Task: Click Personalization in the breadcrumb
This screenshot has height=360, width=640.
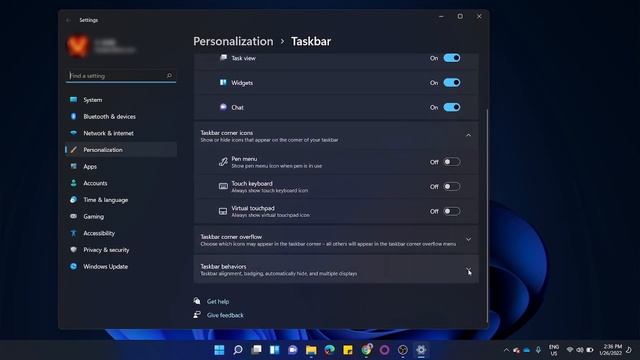Action: tap(233, 41)
